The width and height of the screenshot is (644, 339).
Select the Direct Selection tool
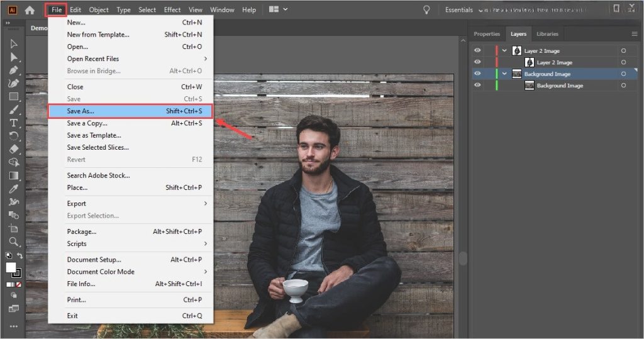[x=13, y=57]
